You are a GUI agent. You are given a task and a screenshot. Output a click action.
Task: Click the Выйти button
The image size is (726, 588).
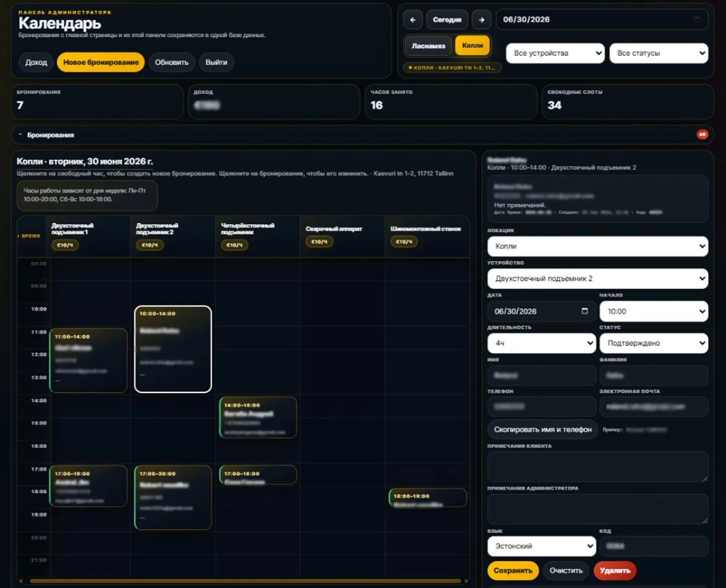click(x=216, y=63)
